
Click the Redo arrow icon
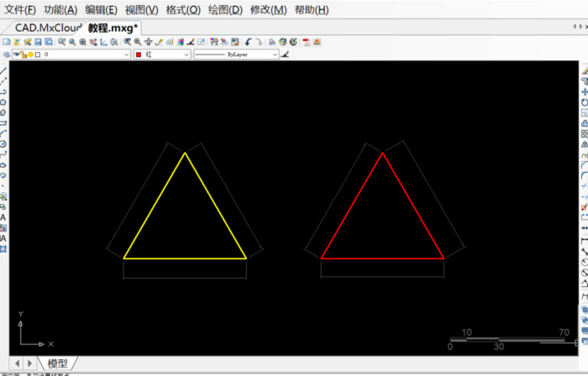tap(260, 41)
